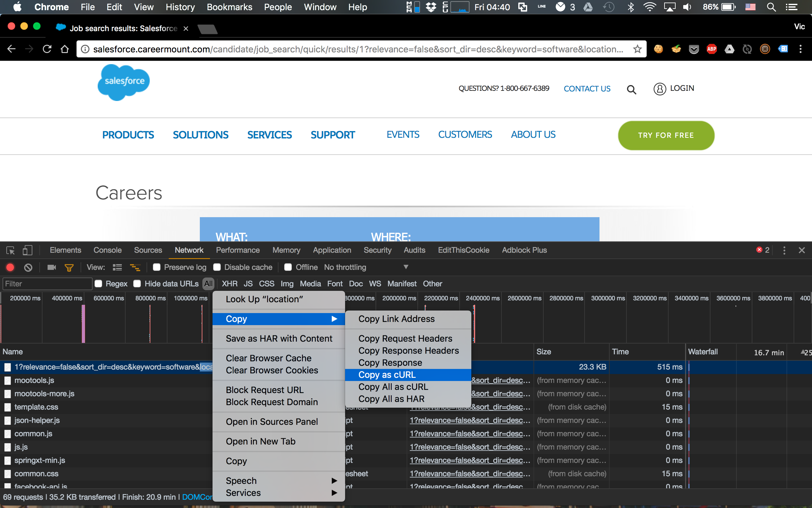812x508 pixels.
Task: Expand the Speech submenu
Action: [278, 481]
